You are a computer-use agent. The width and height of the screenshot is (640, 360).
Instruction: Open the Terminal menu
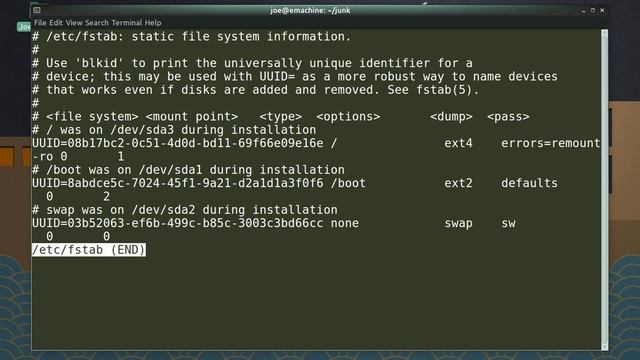[127, 22]
